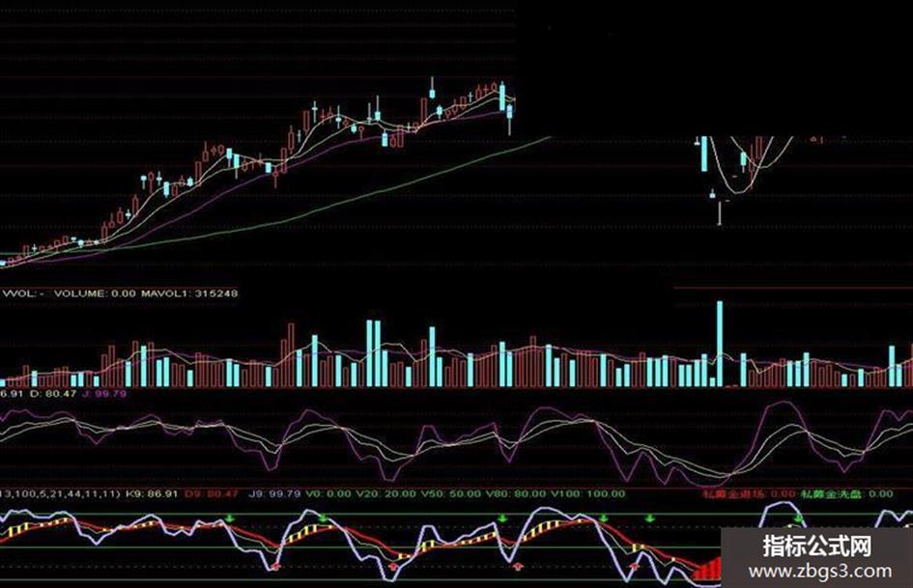Screen dimensions: 913x588
Task: Select the red D9: 80.47 indicator value
Action: (x=212, y=493)
